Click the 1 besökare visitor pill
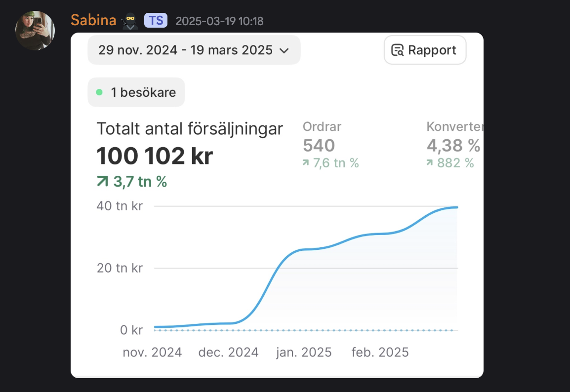Viewport: 570px width, 392px height. [x=136, y=92]
